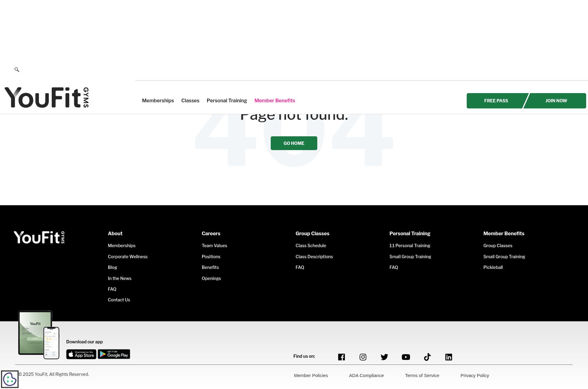Select the Member Benefits nav item

275,100
